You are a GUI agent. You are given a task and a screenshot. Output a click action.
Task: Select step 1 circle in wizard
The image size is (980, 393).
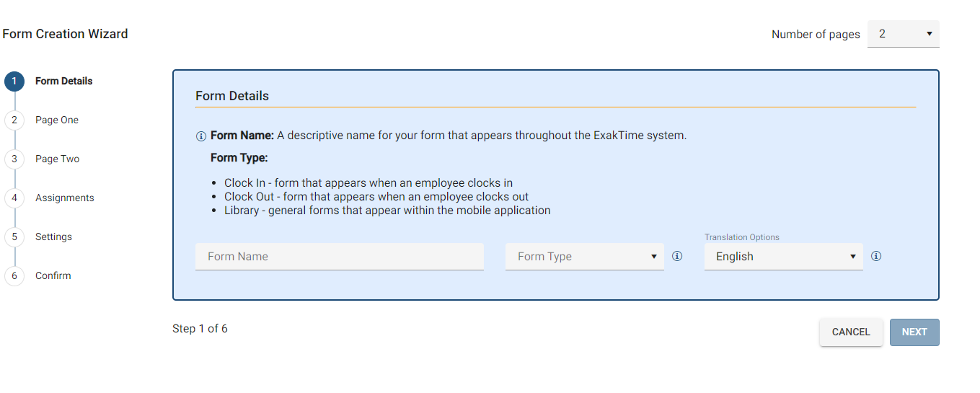[14, 81]
